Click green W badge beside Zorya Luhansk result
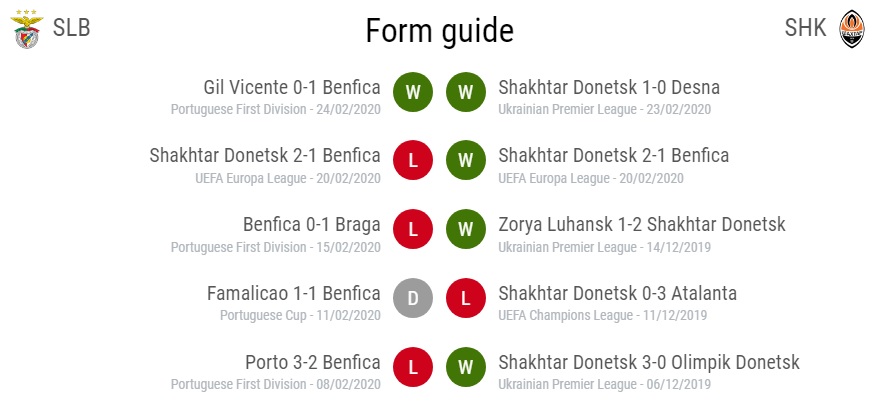The width and height of the screenshot is (885, 411). 466,229
